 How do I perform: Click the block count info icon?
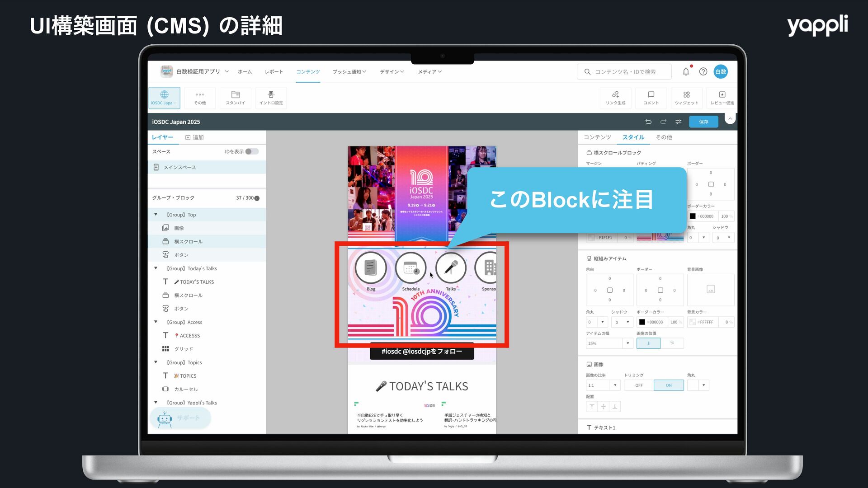pos(257,198)
